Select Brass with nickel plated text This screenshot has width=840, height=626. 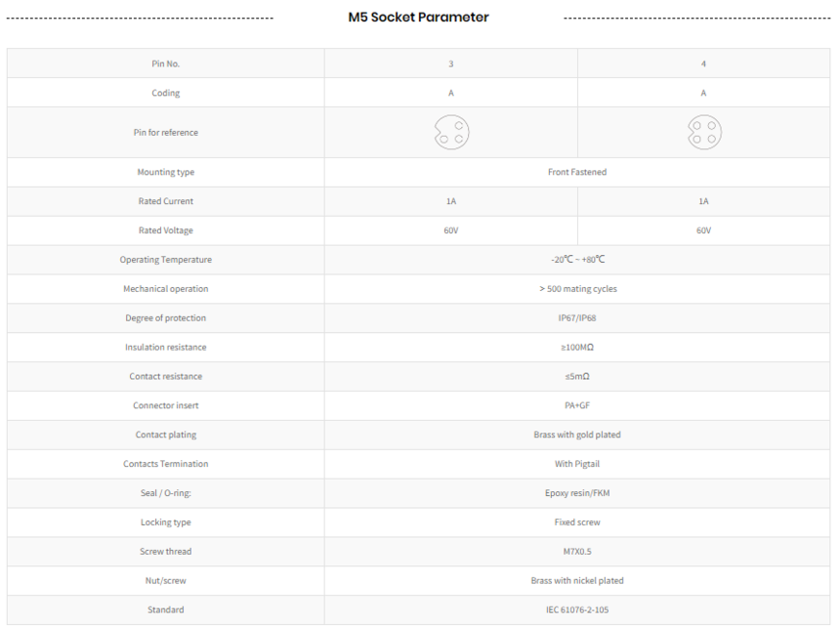(x=577, y=580)
